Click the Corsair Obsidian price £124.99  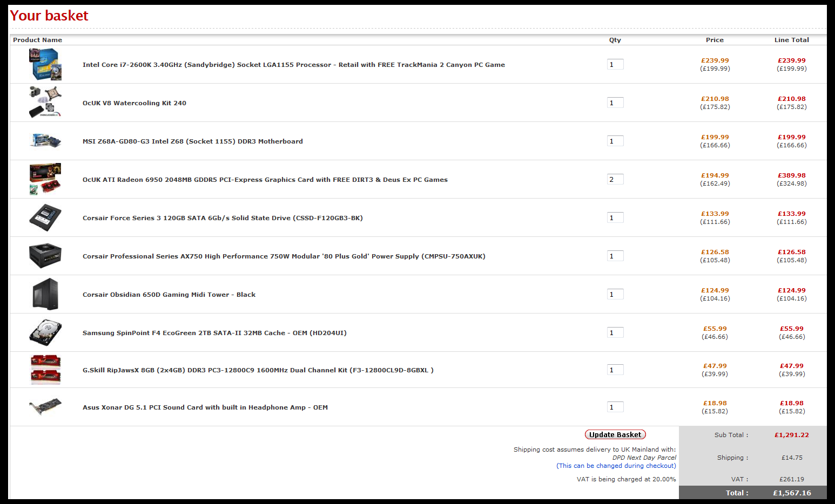click(x=715, y=290)
